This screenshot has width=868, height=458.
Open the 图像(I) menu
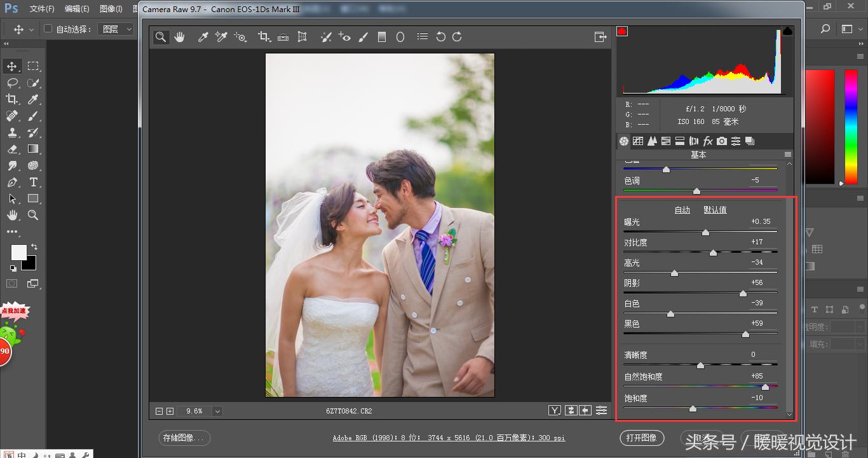(x=111, y=9)
